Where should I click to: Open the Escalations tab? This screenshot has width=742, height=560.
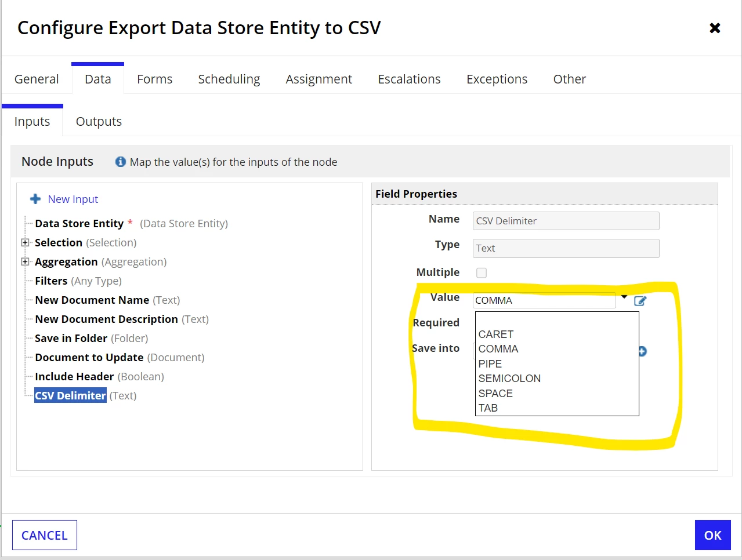(x=409, y=79)
